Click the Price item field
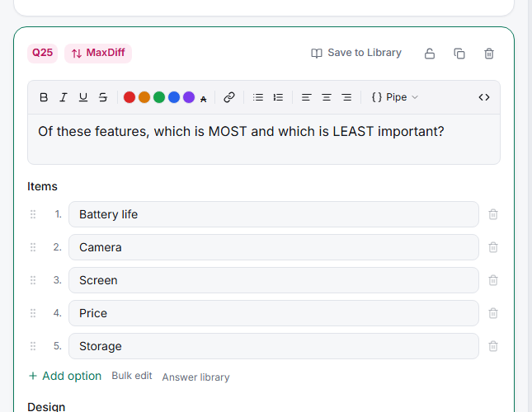532x412 pixels. tap(274, 313)
